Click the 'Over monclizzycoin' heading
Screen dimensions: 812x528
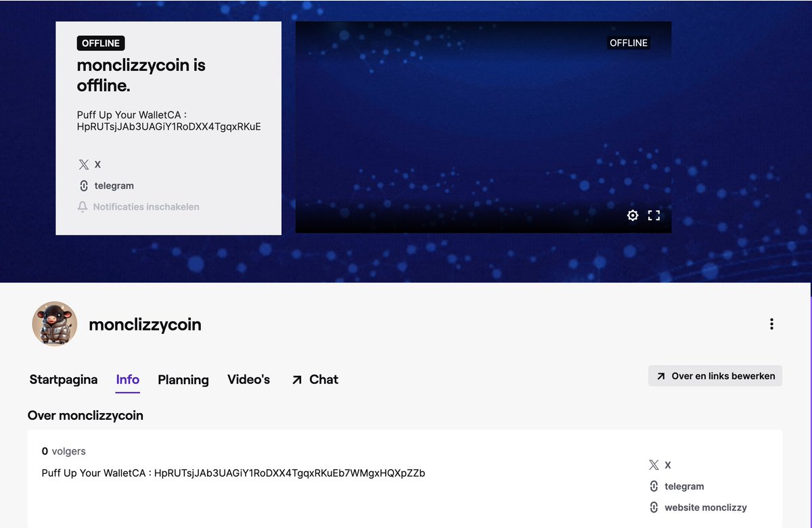(85, 415)
